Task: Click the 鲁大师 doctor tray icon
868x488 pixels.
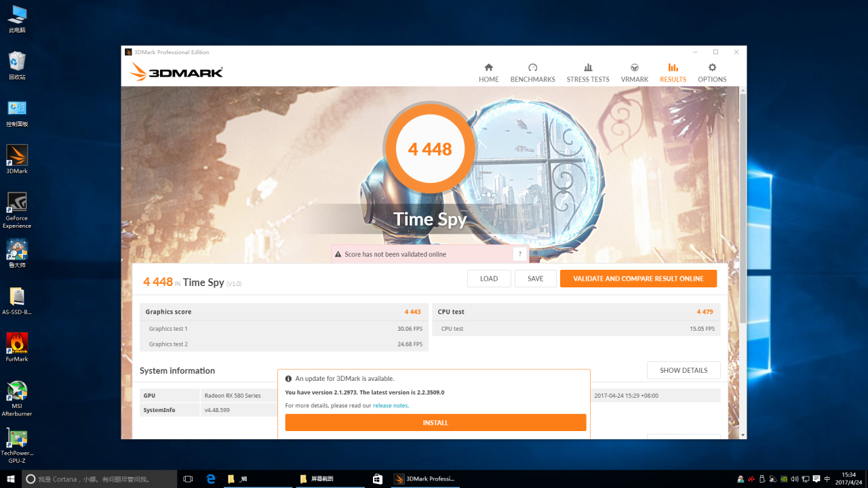Action: [x=741, y=479]
